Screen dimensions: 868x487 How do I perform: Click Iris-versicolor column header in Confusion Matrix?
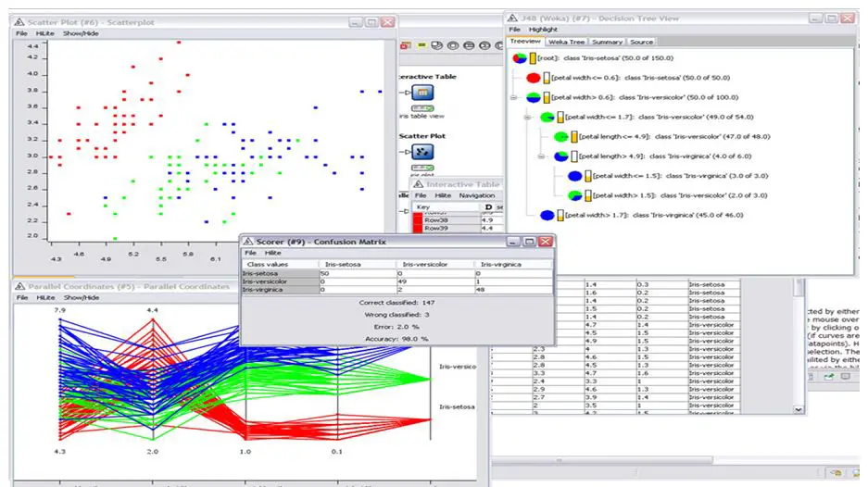pos(434,265)
